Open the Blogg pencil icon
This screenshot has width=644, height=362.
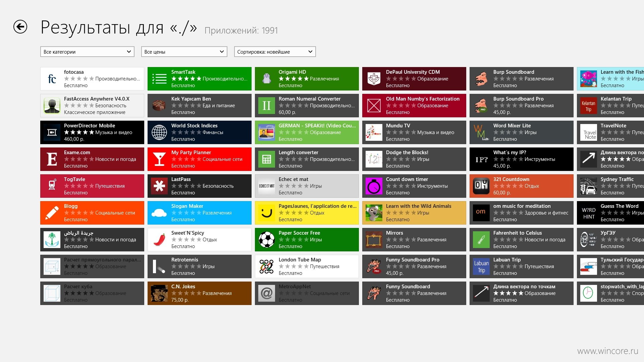(52, 213)
